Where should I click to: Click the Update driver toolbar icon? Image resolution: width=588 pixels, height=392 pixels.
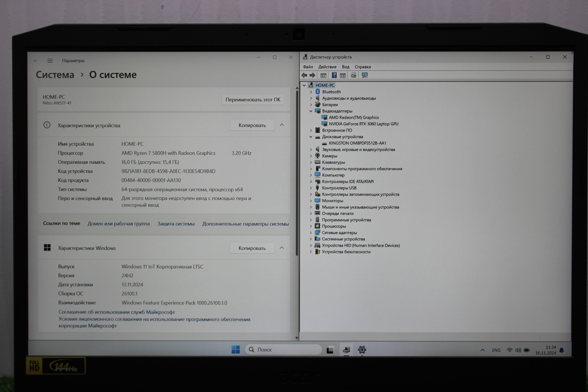pos(354,75)
